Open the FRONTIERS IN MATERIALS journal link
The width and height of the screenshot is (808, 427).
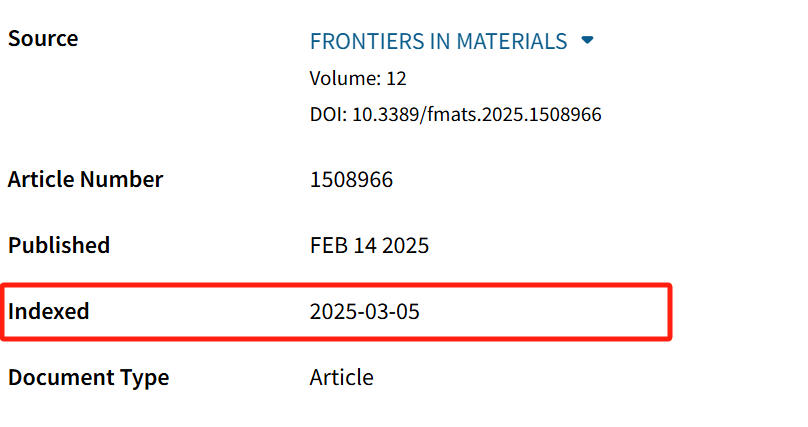coord(439,41)
